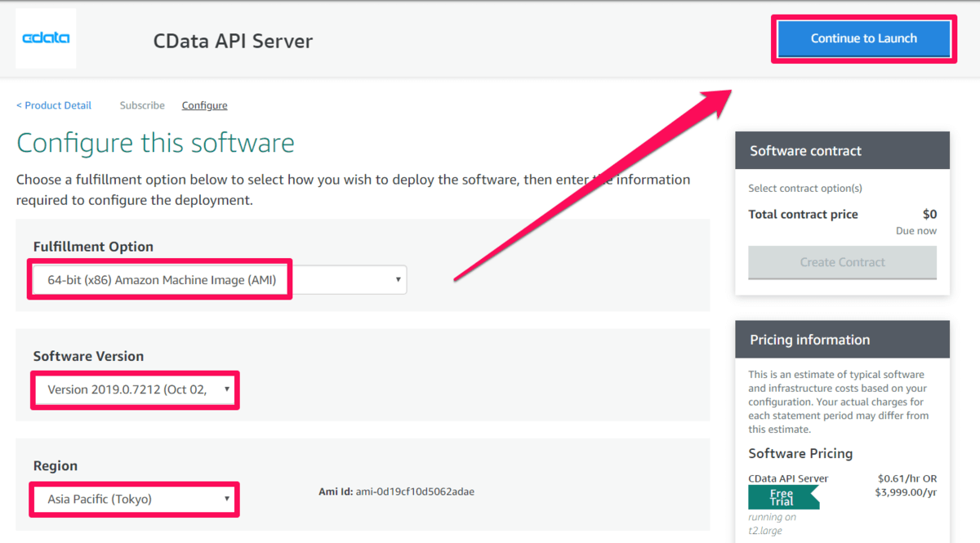Click the Software Pricing subheading
980x543 pixels.
[x=800, y=453]
